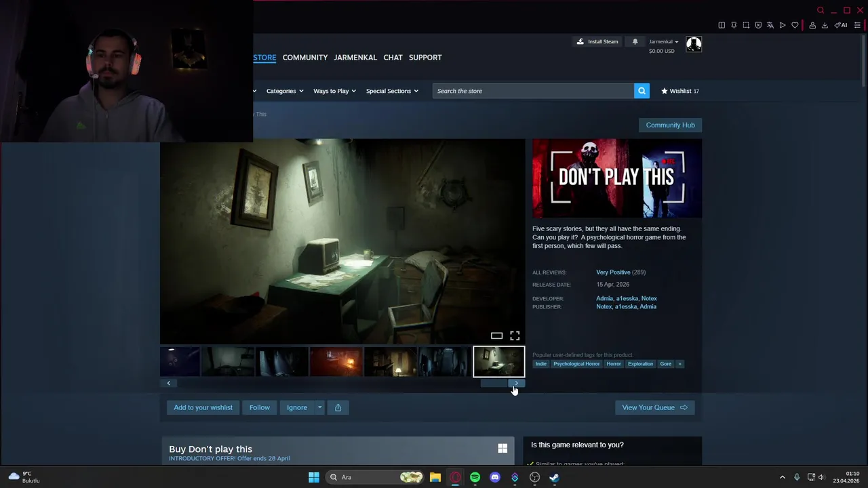
Task: Open the Psychological Horror tag
Action: coord(576,364)
